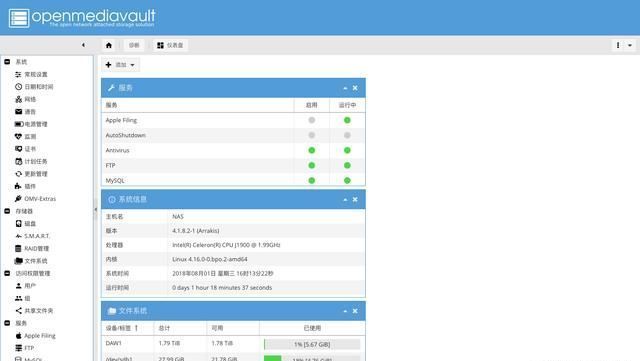Select the diagnostics breadcrumb item
The image size is (640, 361).
tap(134, 45)
